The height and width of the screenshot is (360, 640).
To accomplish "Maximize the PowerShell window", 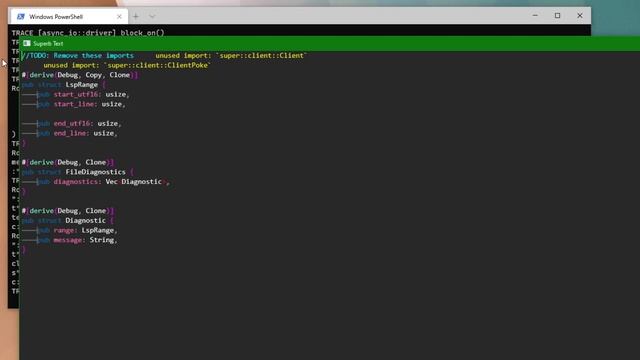I will [558, 16].
